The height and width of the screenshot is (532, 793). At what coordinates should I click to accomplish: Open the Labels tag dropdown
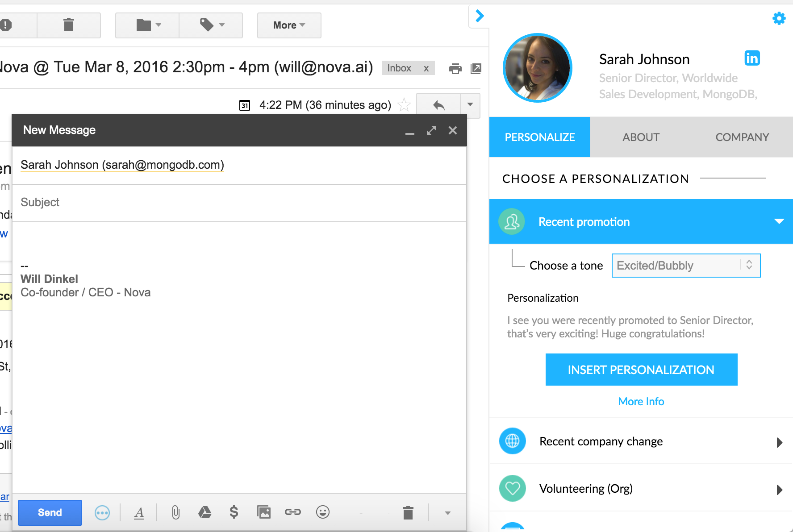pos(211,25)
